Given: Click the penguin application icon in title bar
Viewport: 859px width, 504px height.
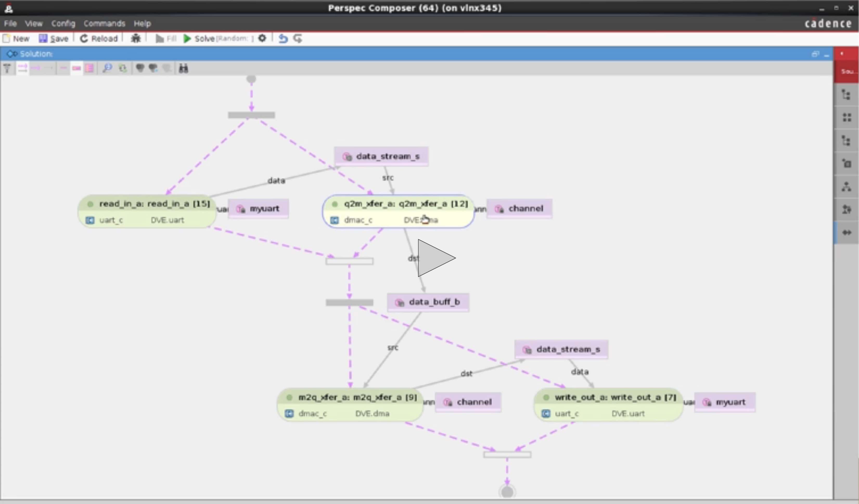Looking at the screenshot, I should pos(9,8).
